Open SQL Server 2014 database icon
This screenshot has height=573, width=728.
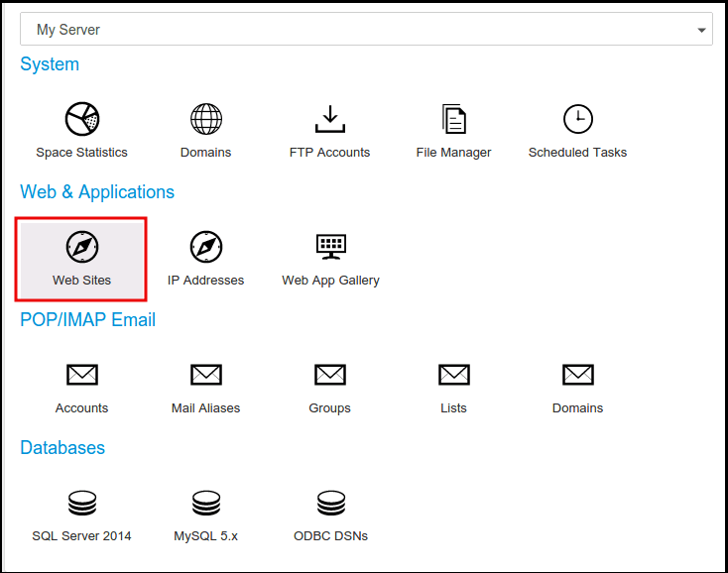coord(82,503)
